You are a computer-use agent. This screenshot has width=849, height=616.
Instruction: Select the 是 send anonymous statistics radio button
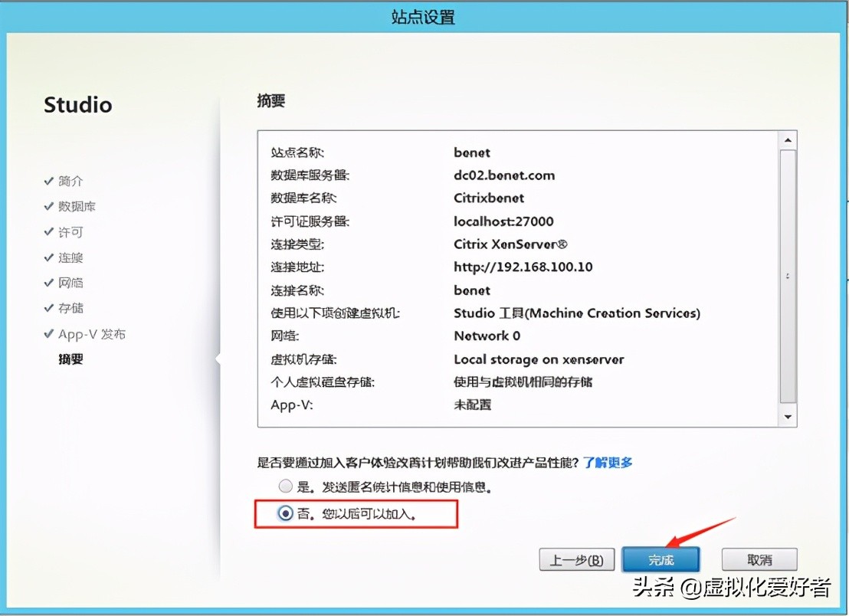[285, 486]
